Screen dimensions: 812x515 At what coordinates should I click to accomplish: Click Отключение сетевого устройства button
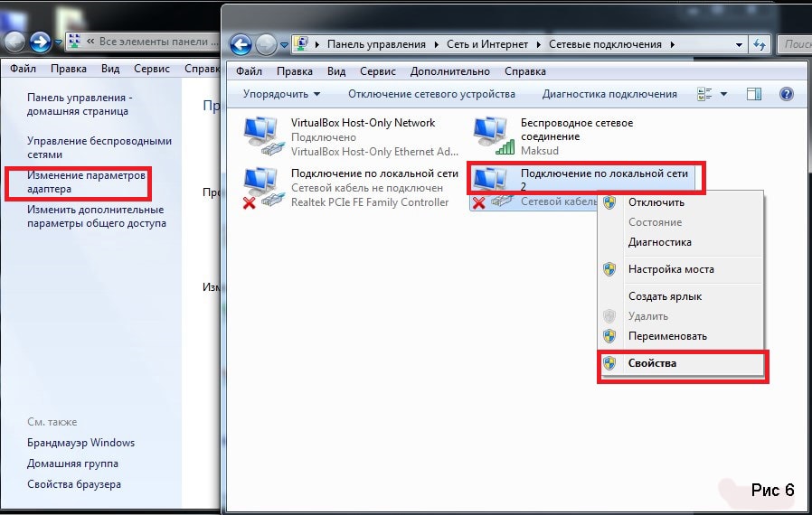(431, 94)
